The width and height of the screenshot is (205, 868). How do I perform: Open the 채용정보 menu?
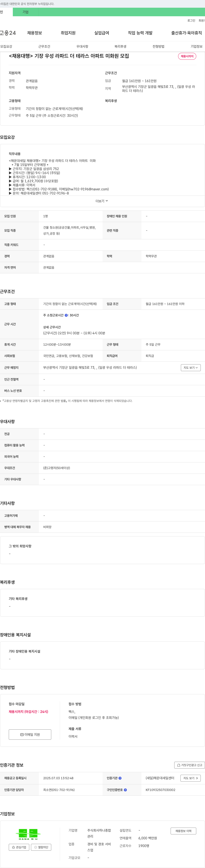[x=35, y=33]
